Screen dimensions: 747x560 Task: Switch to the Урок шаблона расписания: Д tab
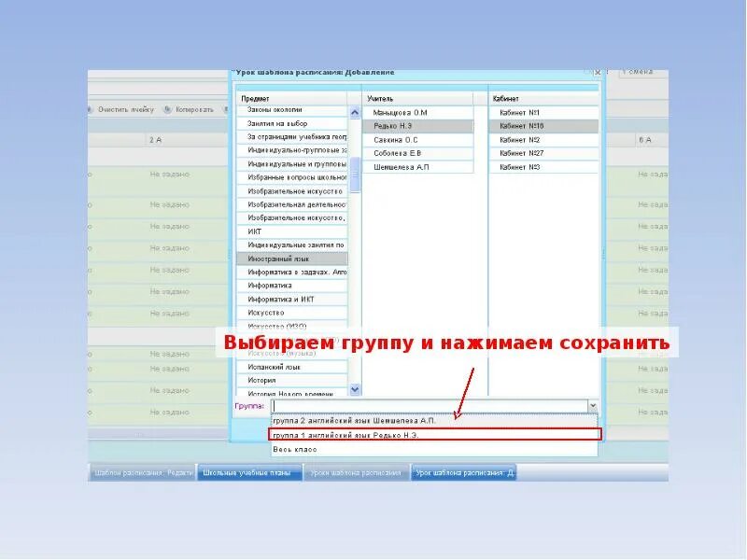click(x=463, y=473)
